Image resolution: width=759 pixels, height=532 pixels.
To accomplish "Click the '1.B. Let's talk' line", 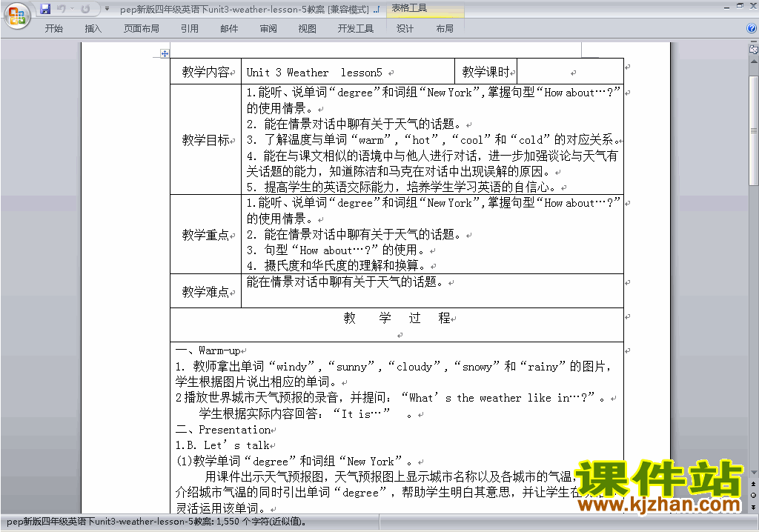I will (x=222, y=445).
